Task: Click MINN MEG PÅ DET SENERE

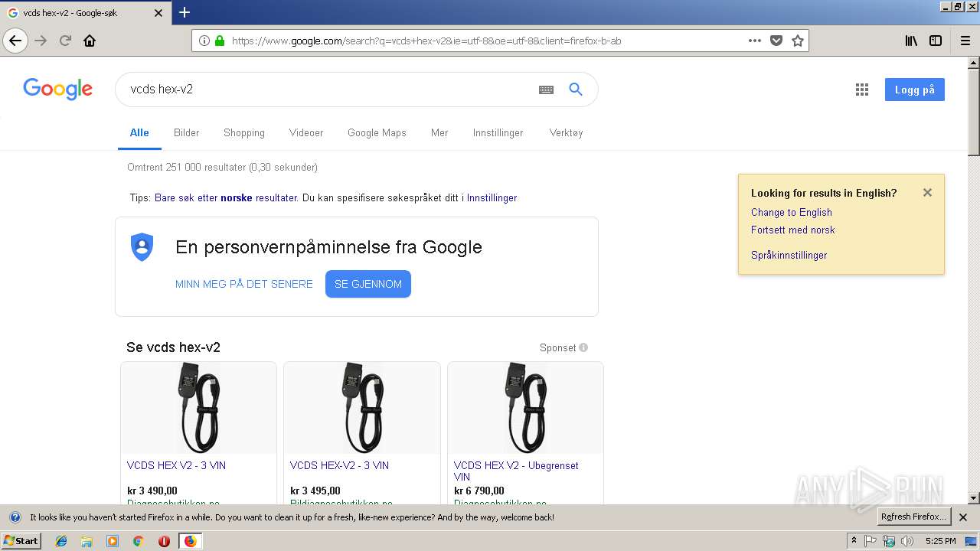Action: click(244, 284)
